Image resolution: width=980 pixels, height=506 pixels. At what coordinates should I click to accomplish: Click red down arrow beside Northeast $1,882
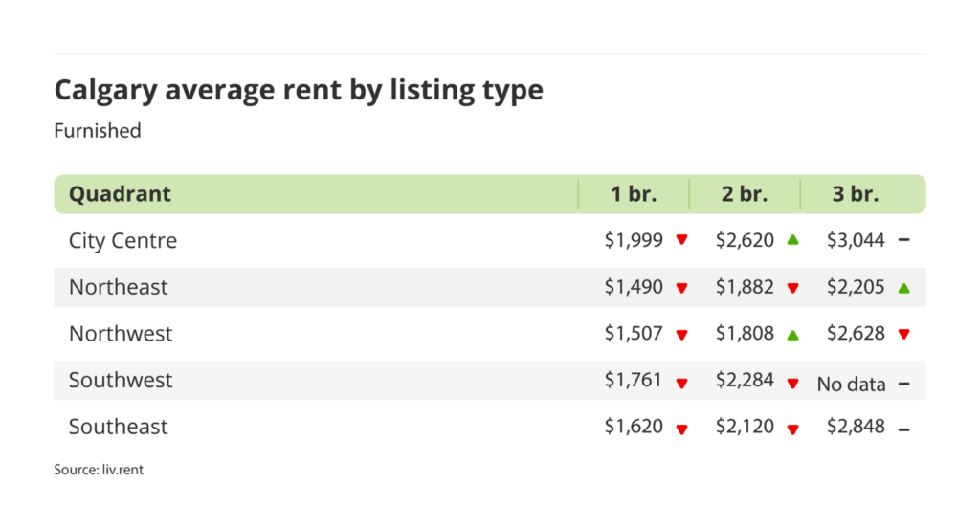[792, 288]
